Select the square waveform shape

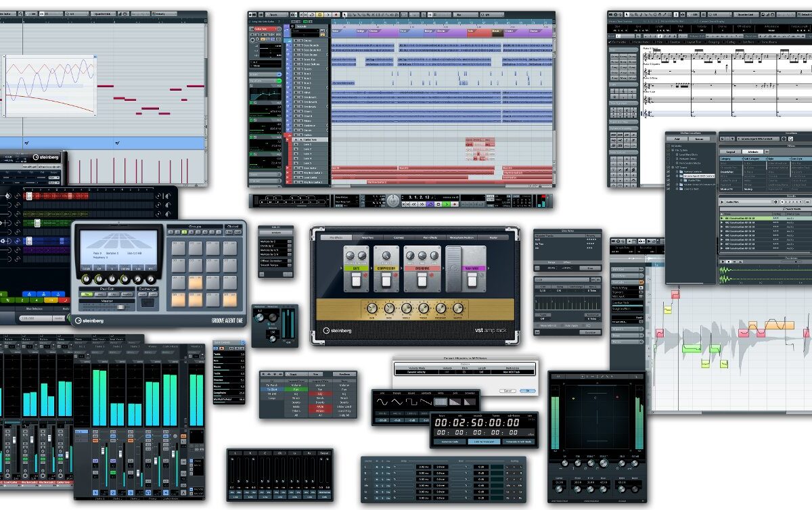tap(411, 402)
